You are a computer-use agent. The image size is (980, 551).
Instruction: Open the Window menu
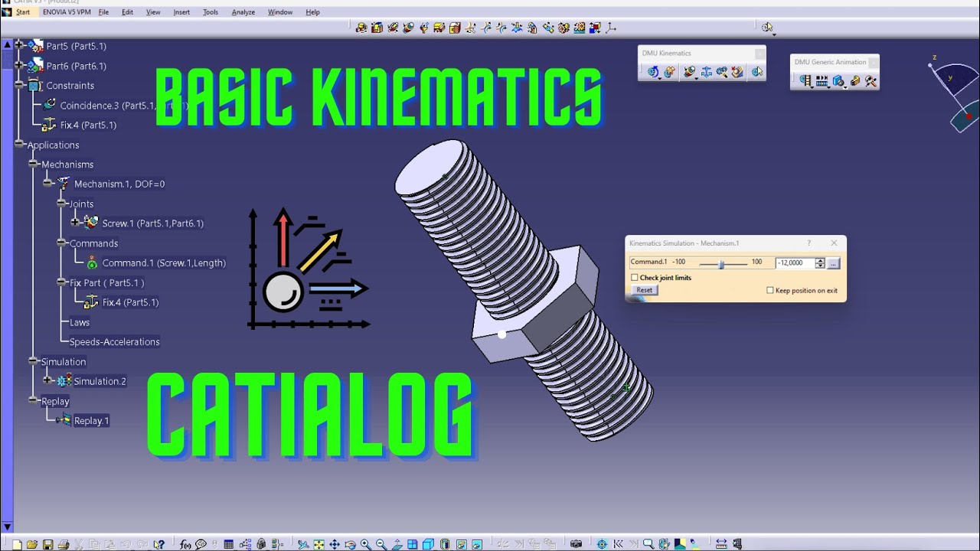280,12
